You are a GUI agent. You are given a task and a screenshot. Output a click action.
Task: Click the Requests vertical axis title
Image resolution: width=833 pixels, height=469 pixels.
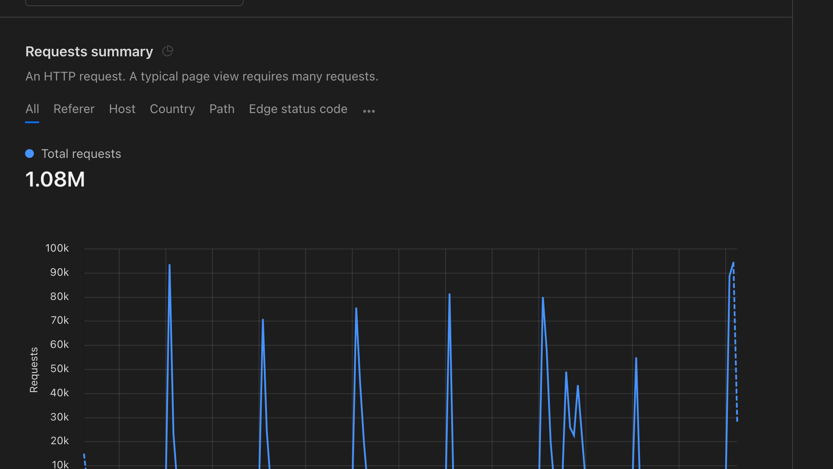[x=34, y=370]
